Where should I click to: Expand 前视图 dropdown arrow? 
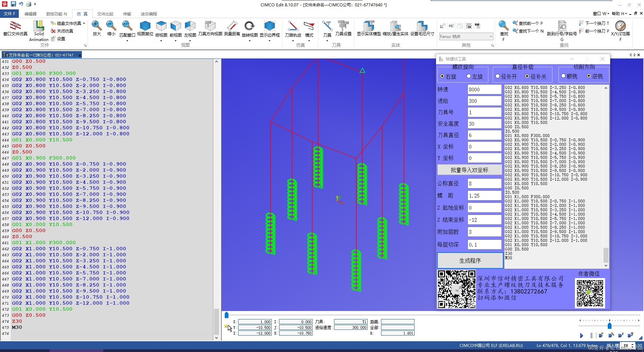(x=175, y=41)
